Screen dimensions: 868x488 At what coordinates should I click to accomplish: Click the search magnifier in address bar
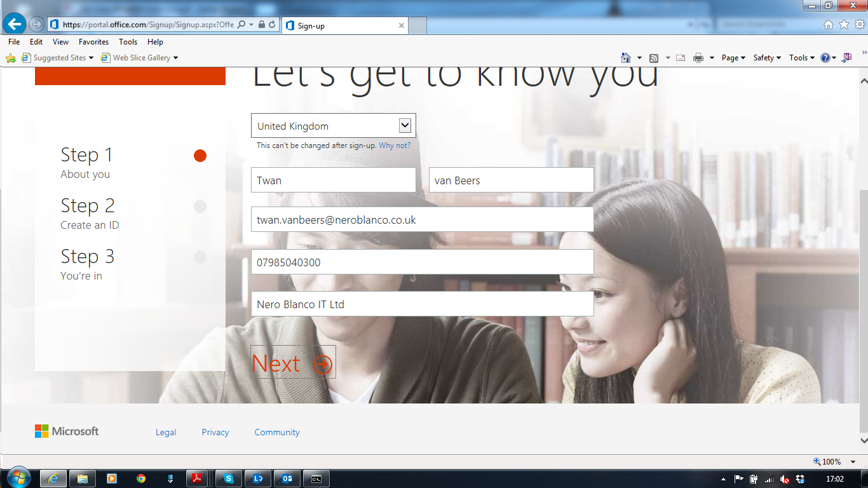241,24
